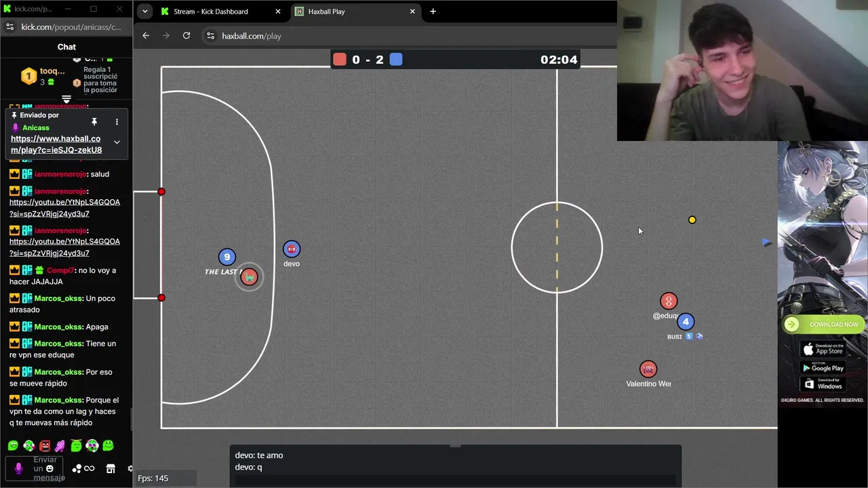Click blue player number 9

point(227,257)
